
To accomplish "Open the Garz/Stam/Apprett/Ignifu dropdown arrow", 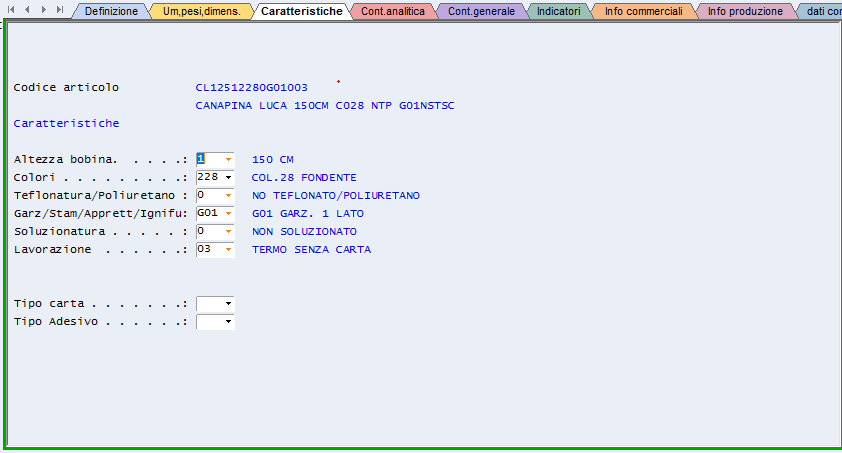I will click(228, 213).
